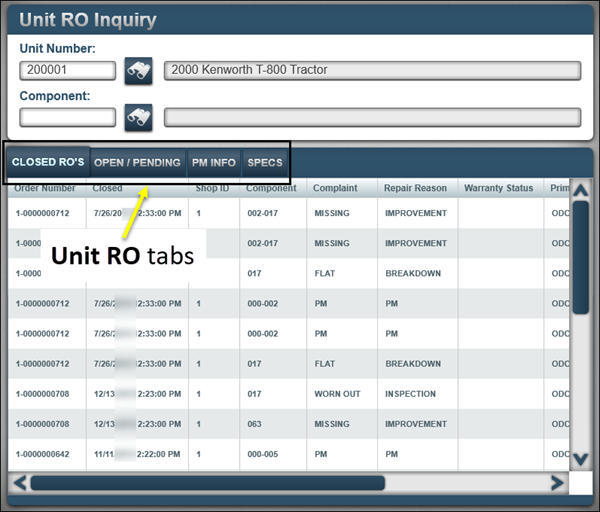This screenshot has width=600, height=512.
Task: Click the Shop ID column header
Action: tap(211, 188)
